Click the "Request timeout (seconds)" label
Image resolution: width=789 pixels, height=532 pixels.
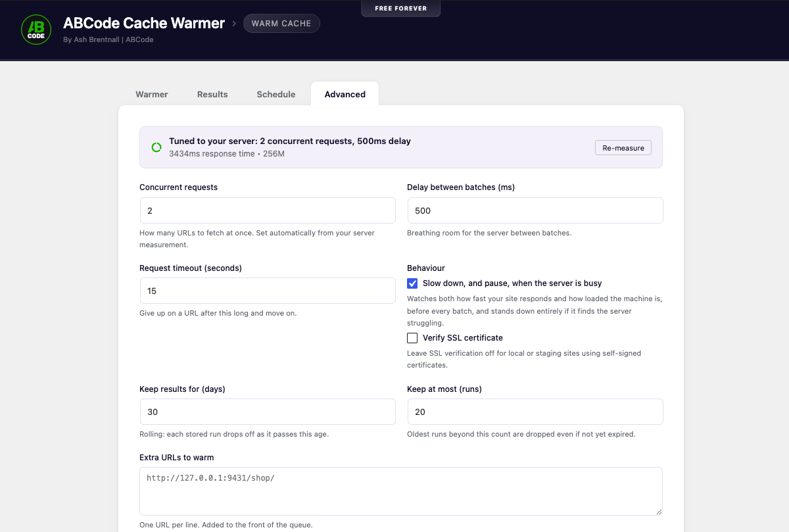[191, 268]
